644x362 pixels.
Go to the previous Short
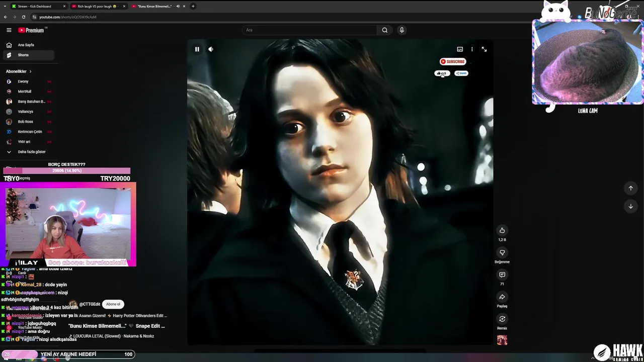pos(630,188)
